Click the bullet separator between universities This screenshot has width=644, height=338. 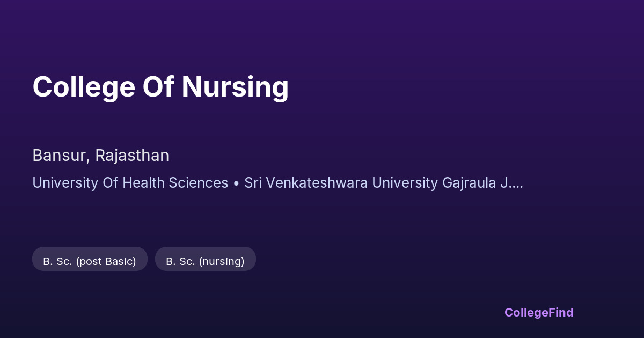[x=236, y=183]
